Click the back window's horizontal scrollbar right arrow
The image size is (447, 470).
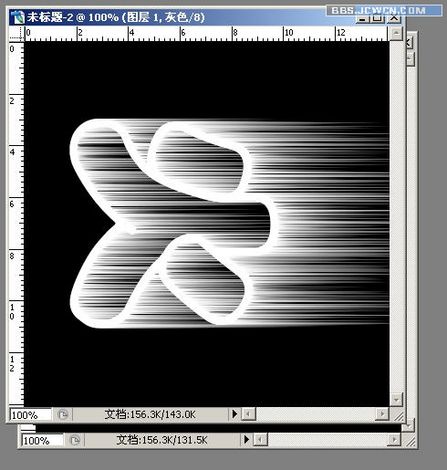tap(394, 440)
